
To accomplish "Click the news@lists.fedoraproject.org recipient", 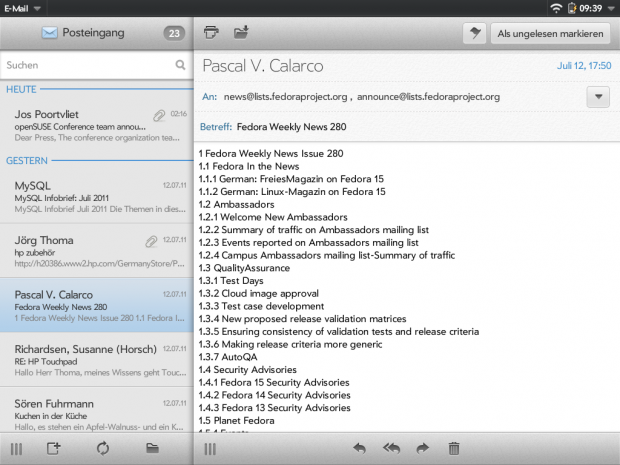I will (285, 97).
